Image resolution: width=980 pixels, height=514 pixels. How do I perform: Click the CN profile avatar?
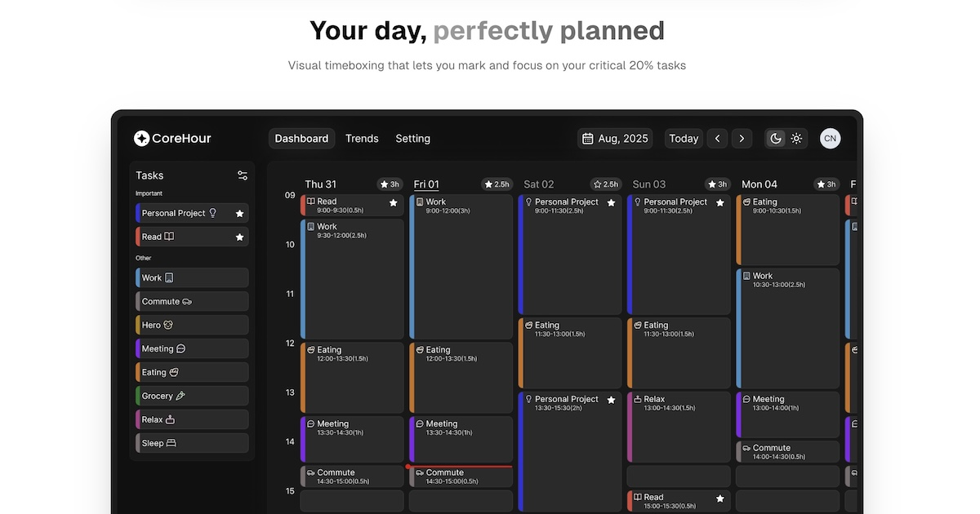click(x=830, y=138)
